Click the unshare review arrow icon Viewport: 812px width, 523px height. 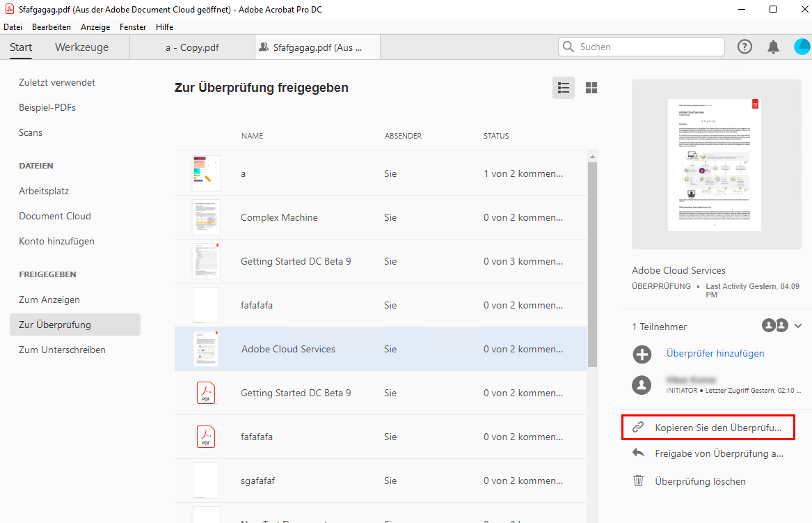pos(638,453)
